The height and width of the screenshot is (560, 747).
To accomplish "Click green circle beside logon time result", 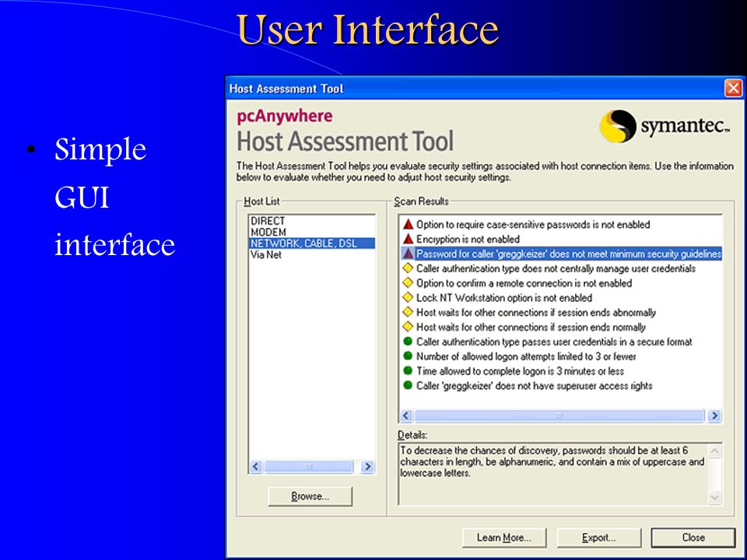I will pyautogui.click(x=408, y=371).
